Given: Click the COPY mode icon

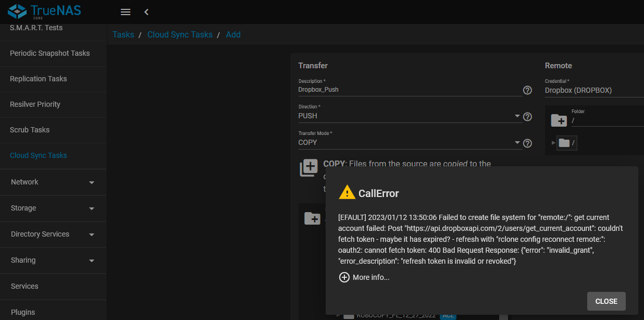Looking at the screenshot, I should point(309,168).
